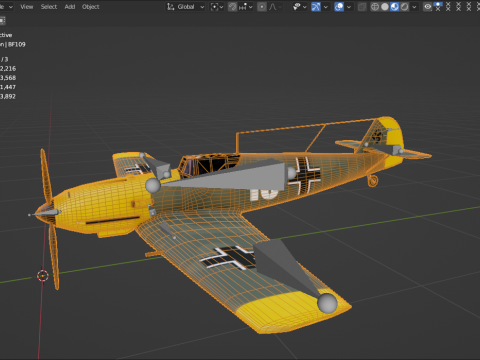Switch to material preview shading
This screenshot has width=480, height=360.
coord(395,7)
